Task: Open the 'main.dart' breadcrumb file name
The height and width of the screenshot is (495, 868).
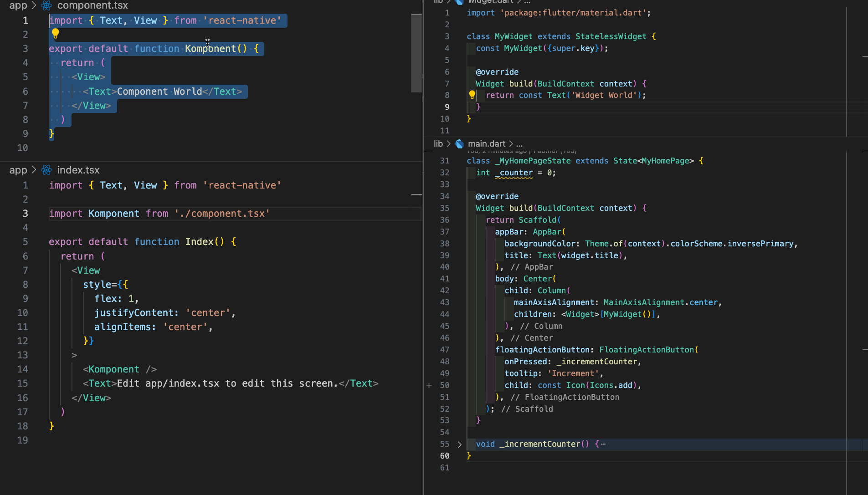Action: coord(487,144)
